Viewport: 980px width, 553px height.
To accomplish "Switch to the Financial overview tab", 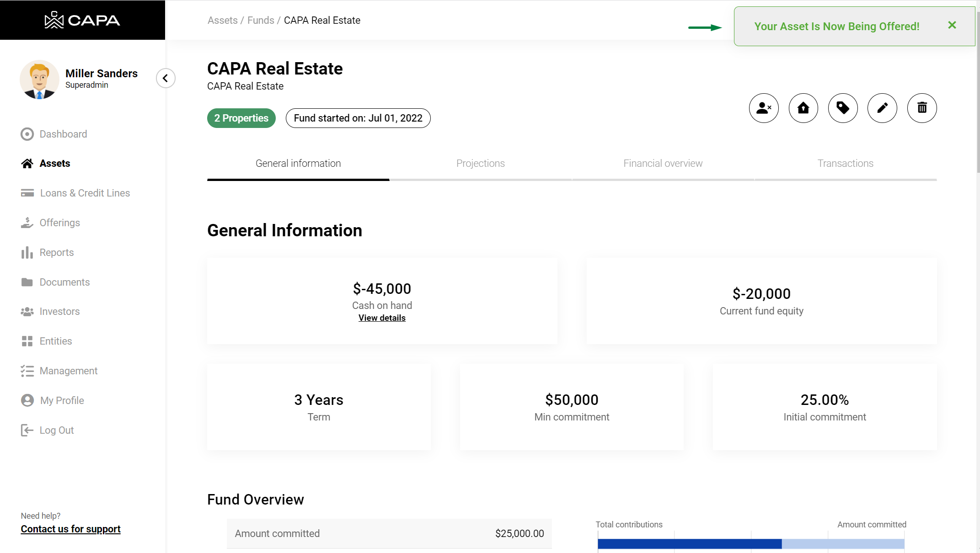I will [663, 164].
